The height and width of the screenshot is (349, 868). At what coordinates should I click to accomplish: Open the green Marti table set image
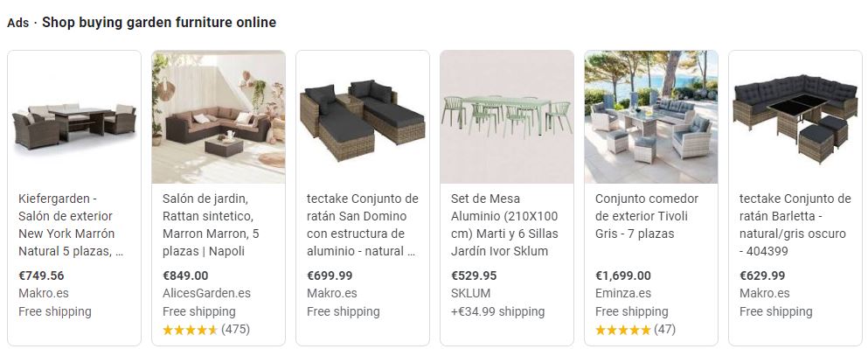point(507,117)
